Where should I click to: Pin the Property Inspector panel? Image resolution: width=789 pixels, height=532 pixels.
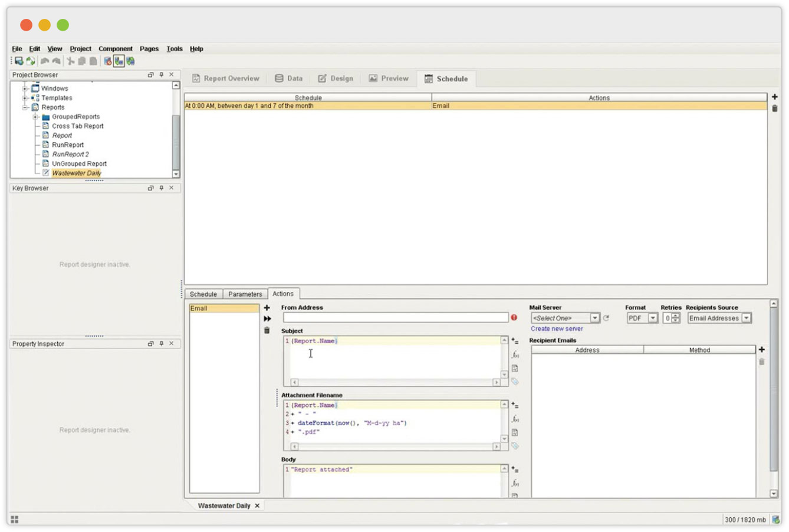point(161,344)
